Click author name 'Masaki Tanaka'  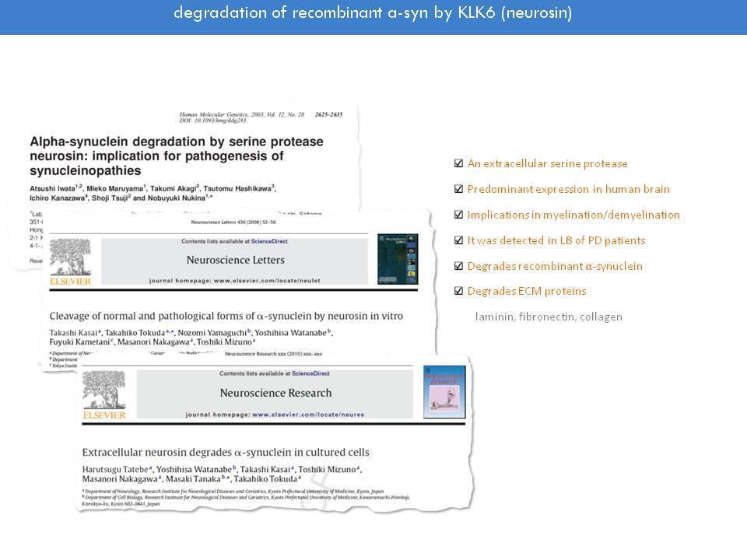point(193,479)
